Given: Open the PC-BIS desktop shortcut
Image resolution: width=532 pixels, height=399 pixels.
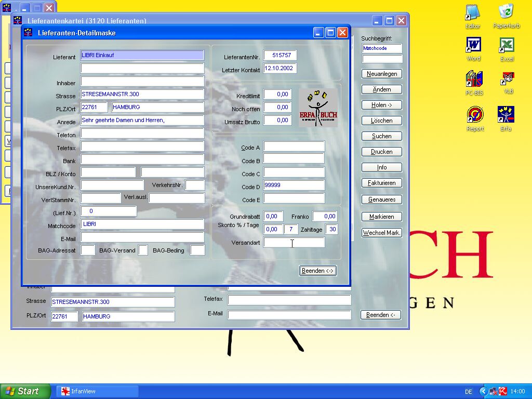Looking at the screenshot, I should [x=474, y=83].
